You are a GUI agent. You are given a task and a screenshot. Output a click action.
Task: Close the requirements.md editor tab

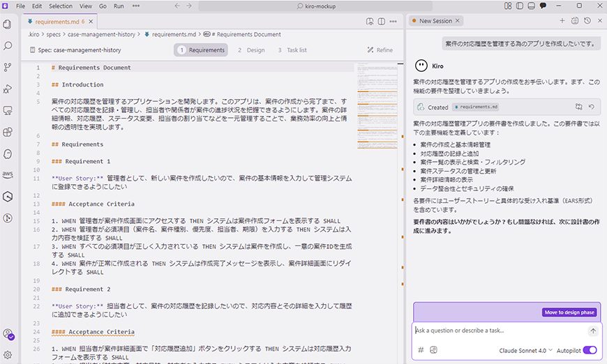[x=91, y=22]
